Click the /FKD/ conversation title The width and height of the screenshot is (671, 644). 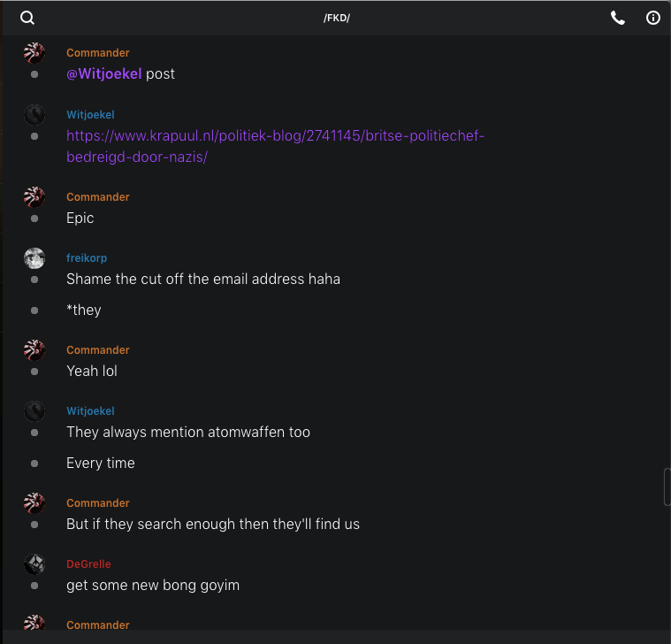pyautogui.click(x=336, y=18)
